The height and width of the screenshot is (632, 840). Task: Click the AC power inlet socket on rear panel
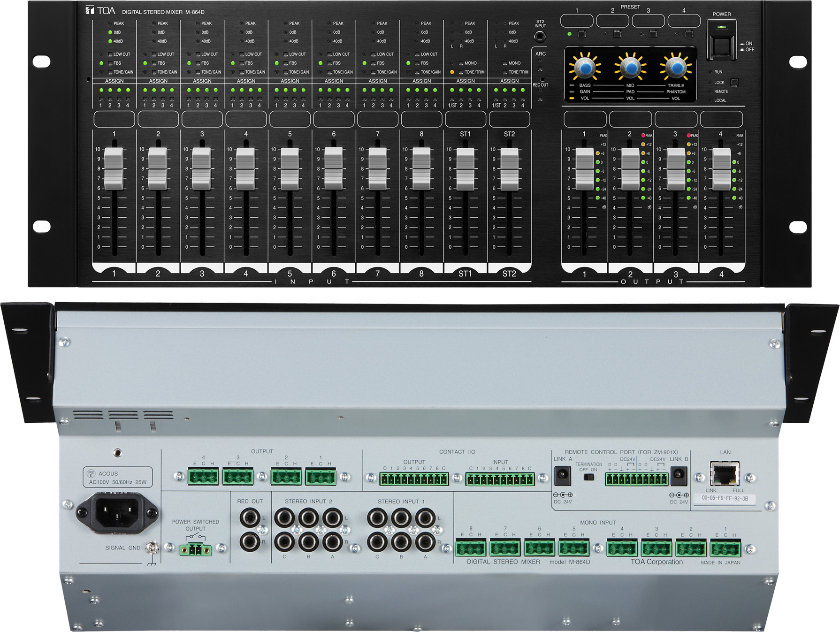click(117, 512)
